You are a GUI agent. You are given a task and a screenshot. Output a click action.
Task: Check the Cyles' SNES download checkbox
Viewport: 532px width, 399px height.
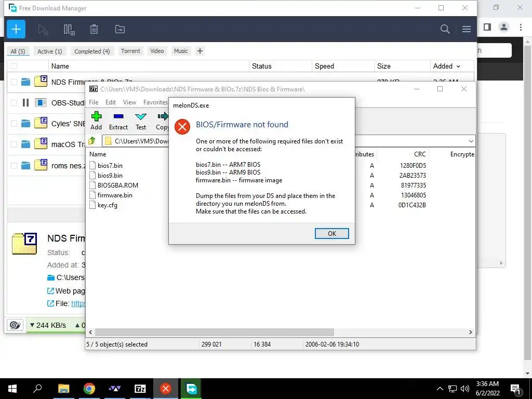tap(14, 124)
